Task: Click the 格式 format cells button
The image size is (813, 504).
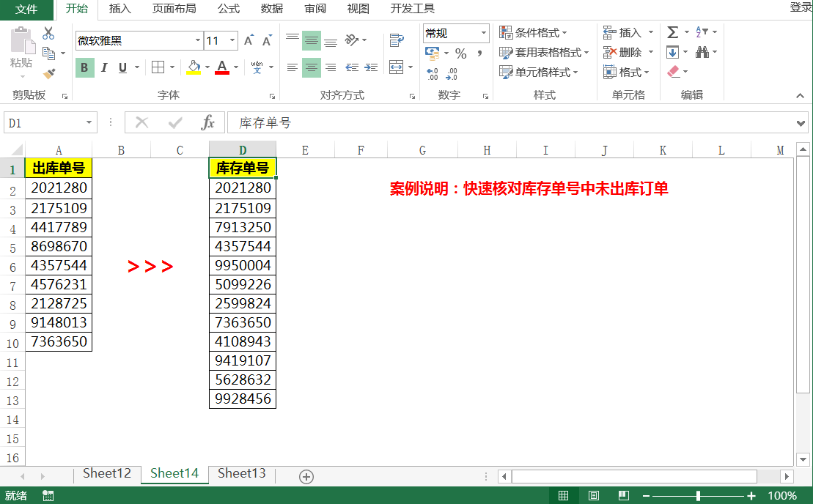Action: pos(626,72)
